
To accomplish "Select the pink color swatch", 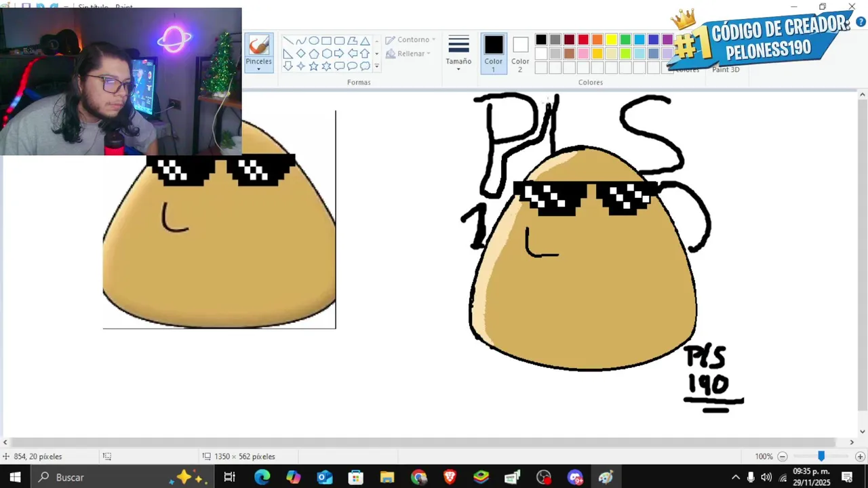I will (583, 54).
